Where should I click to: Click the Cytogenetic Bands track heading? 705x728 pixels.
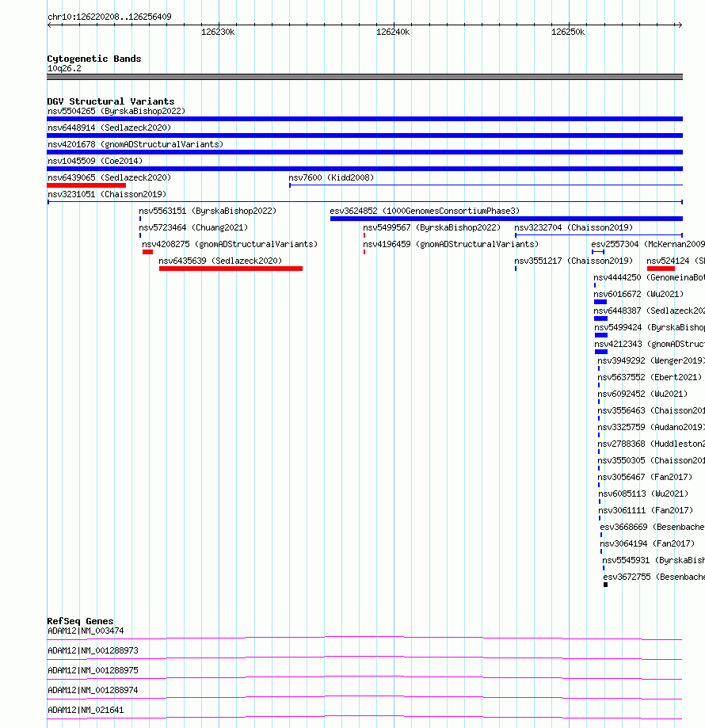coord(94,59)
